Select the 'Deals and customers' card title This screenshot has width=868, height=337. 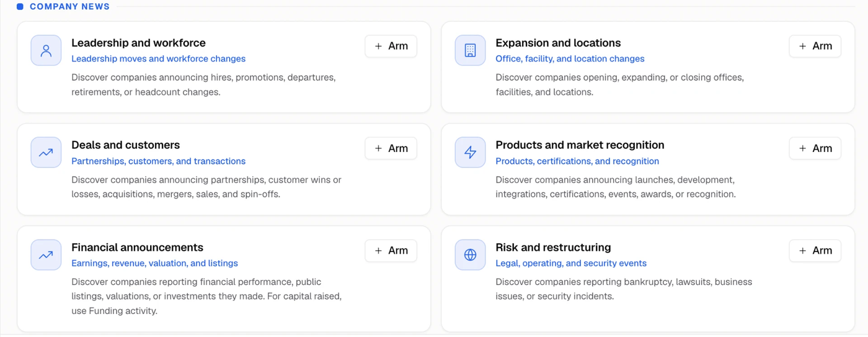[x=125, y=145]
